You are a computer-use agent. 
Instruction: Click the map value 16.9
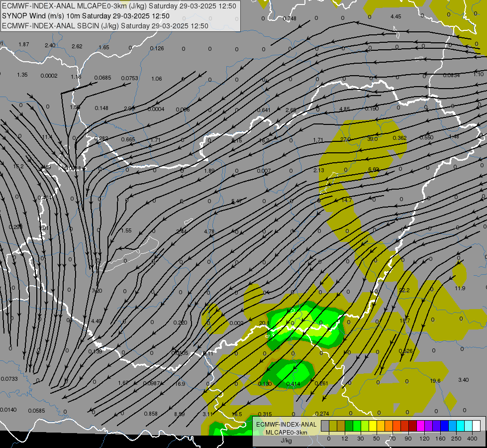click(x=180, y=384)
